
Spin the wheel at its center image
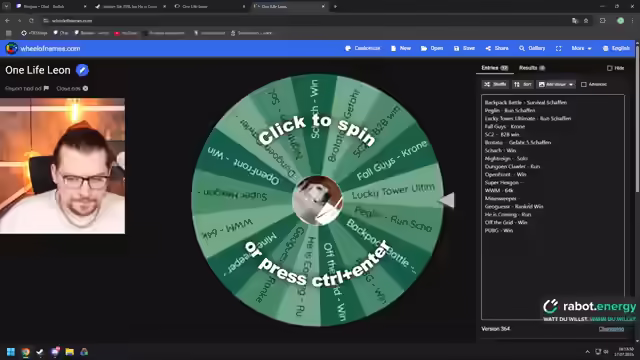point(317,200)
